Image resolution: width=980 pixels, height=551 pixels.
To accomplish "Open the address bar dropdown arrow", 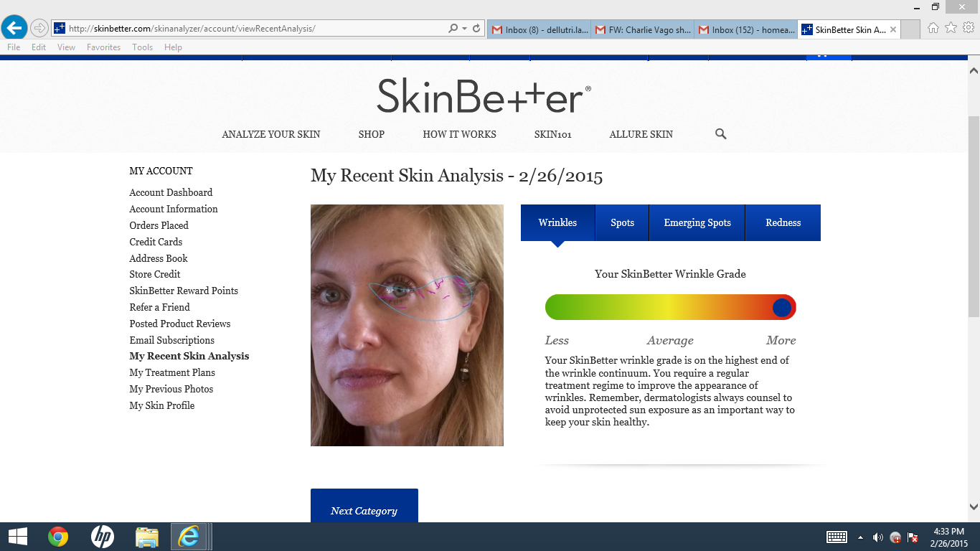I will tap(465, 29).
